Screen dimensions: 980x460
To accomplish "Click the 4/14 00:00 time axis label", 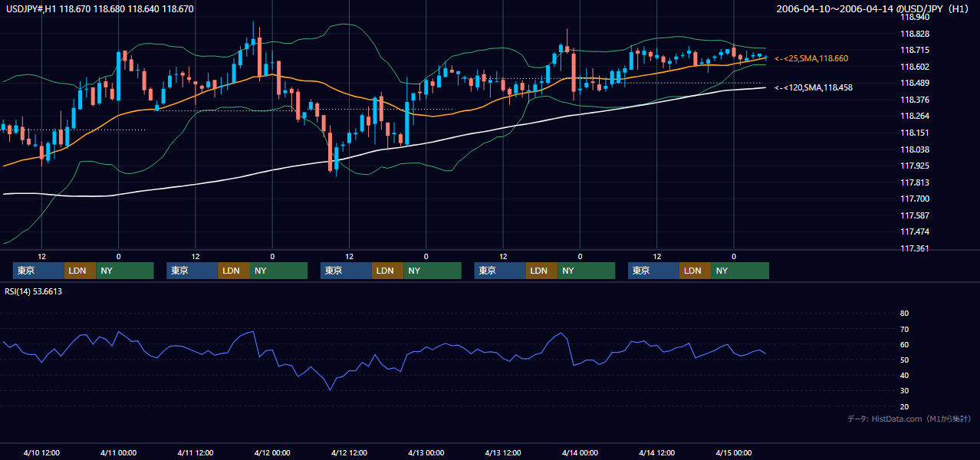I will 580,453.
